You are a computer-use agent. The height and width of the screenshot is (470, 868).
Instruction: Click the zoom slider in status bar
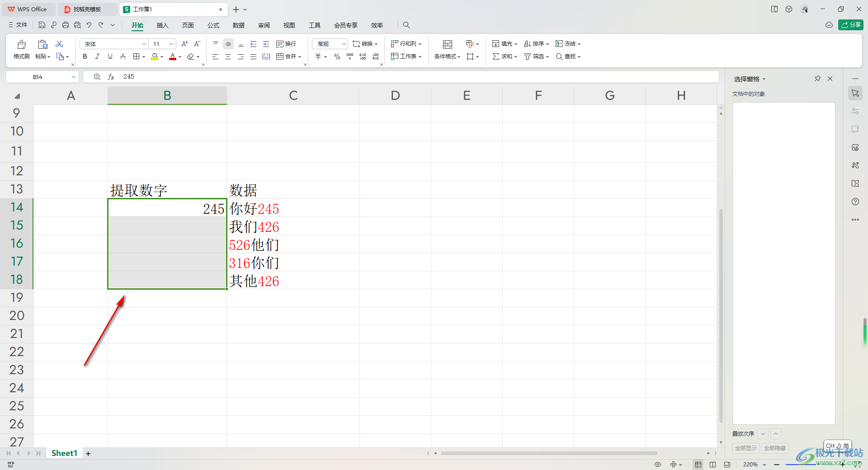point(810,464)
